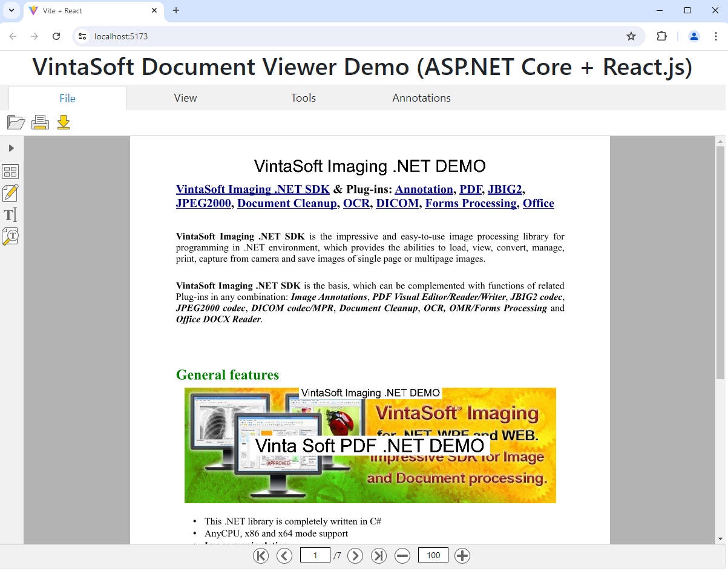Switch to the View tab
The image size is (728, 583).
tap(185, 98)
